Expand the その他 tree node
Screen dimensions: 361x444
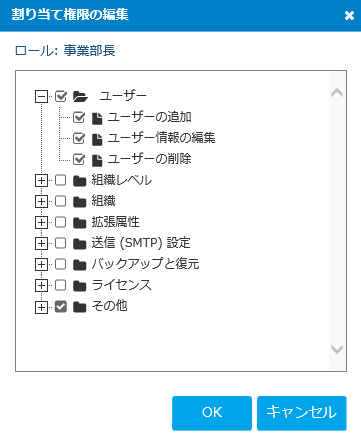pyautogui.click(x=41, y=307)
